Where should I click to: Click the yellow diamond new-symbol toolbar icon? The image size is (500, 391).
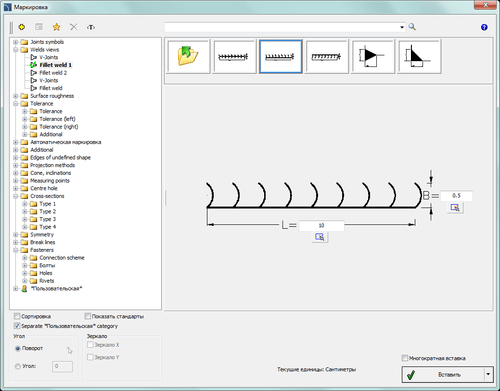22,27
